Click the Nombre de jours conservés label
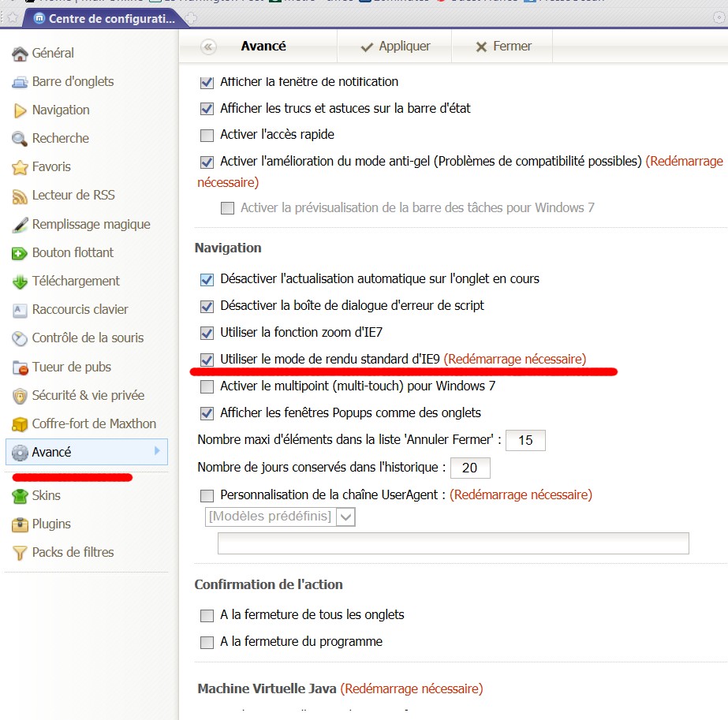This screenshot has height=720, width=728. coord(321,467)
